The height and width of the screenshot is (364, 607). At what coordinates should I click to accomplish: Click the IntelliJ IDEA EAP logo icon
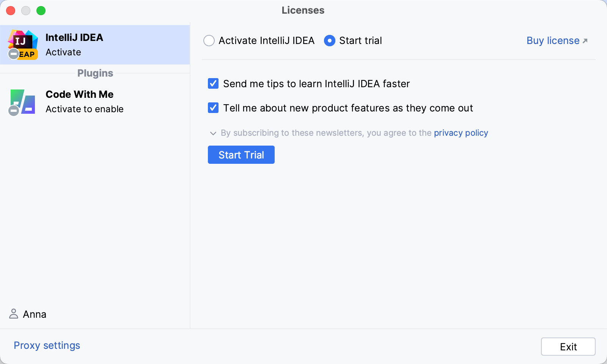23,45
